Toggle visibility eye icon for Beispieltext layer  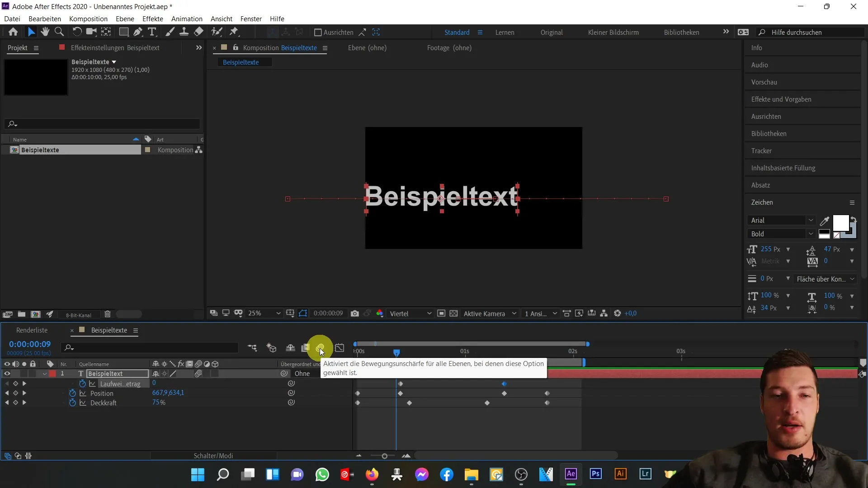click(x=7, y=374)
